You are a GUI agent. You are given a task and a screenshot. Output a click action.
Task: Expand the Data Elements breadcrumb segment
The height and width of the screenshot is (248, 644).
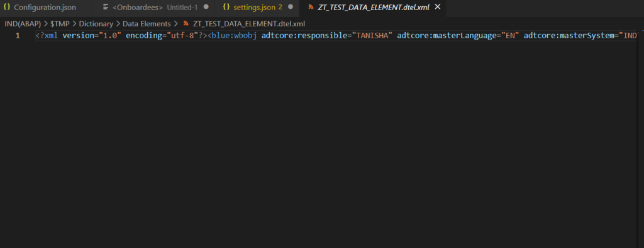[147, 24]
